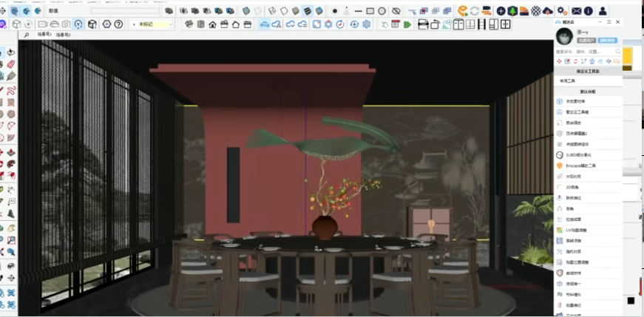Click the mail envelope icon in top toolbar
The image size is (644, 317).
[576, 11]
